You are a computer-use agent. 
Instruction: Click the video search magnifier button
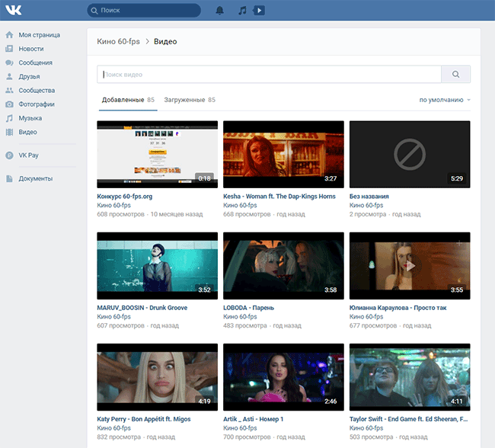(x=455, y=74)
